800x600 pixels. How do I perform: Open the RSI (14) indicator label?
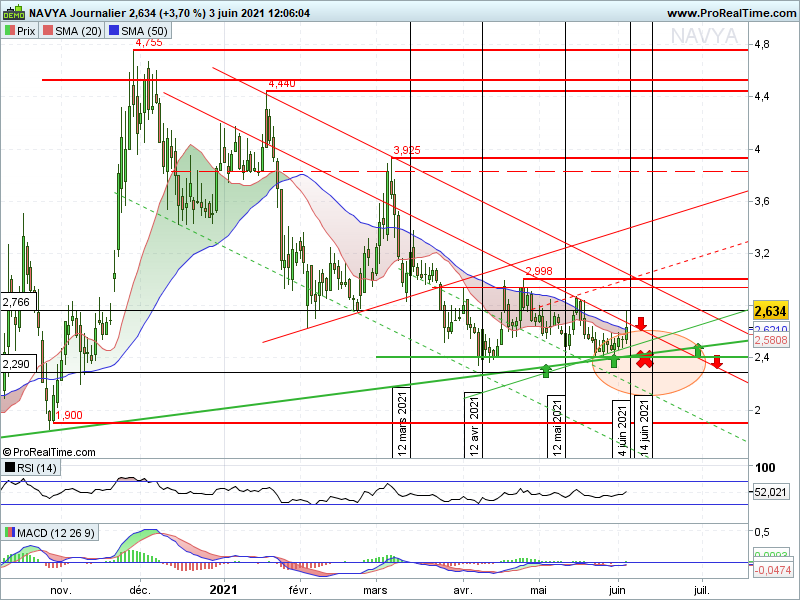click(31, 467)
